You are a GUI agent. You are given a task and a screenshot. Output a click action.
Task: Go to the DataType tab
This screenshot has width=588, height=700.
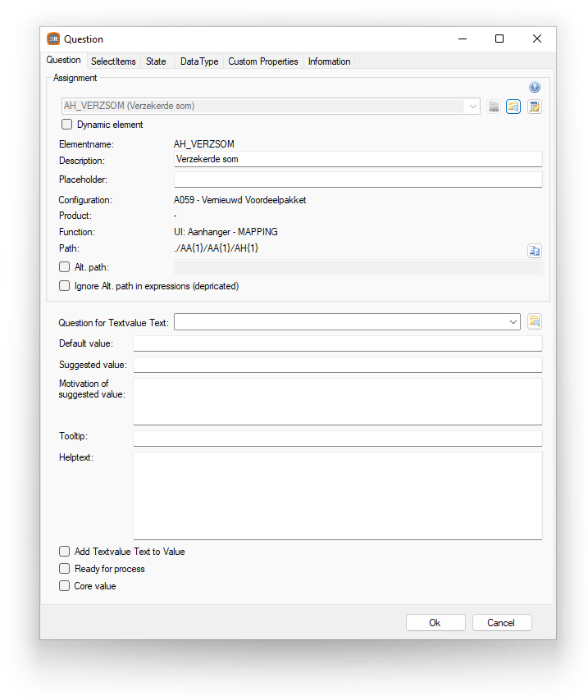coord(199,61)
